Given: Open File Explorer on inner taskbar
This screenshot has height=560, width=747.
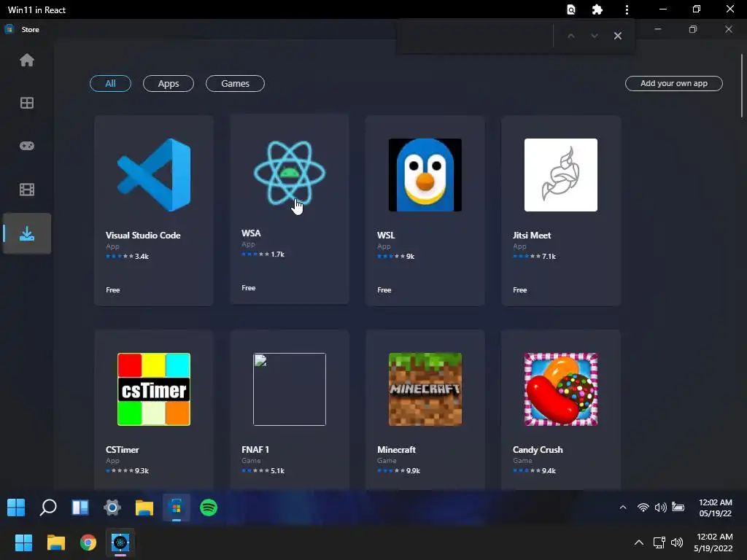Looking at the screenshot, I should pyautogui.click(x=144, y=507).
